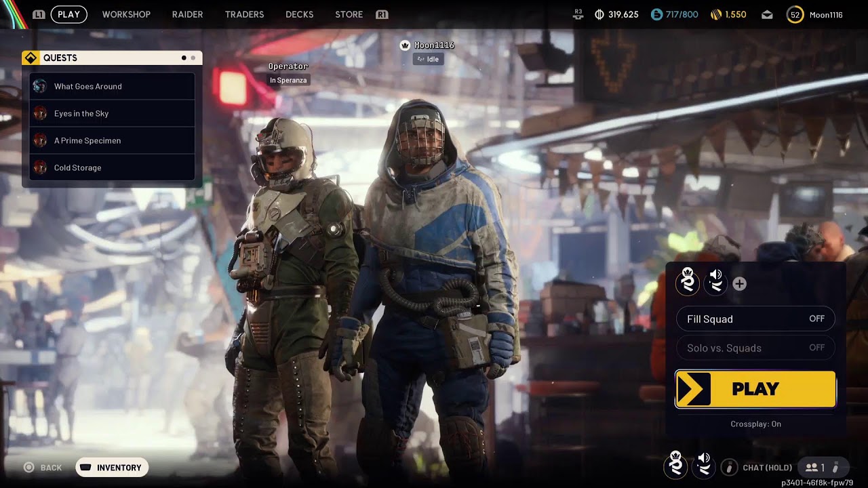Click the yellow Quests diamond icon

[x=31, y=58]
